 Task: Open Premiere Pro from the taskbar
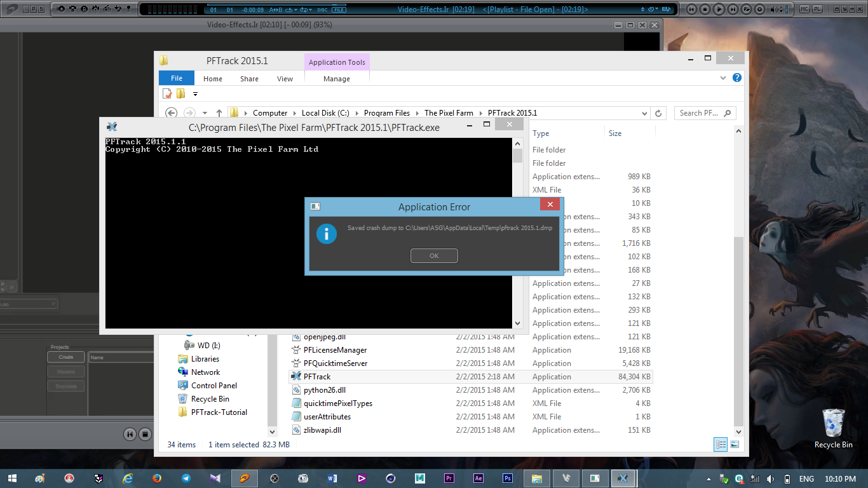[x=449, y=478]
